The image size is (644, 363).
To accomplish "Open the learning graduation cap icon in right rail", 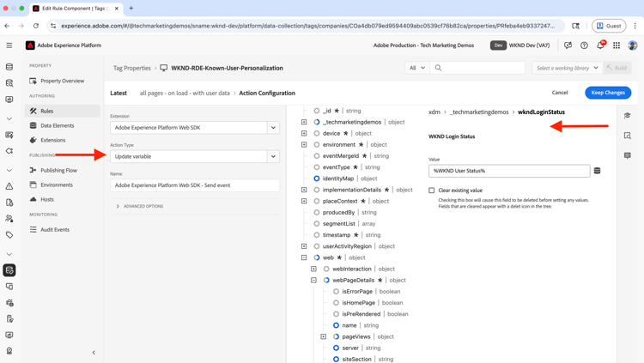I will click(627, 115).
